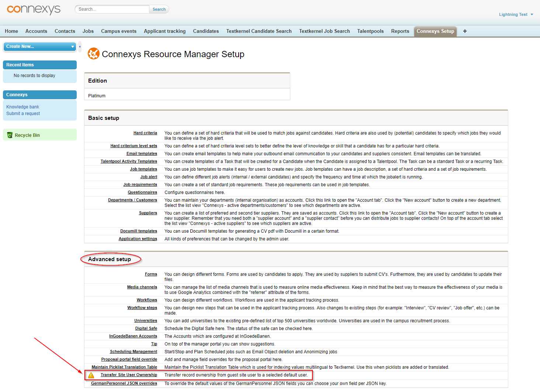Collapse the sidebar with the arrow handle
540x392 pixels.
[80, 47]
